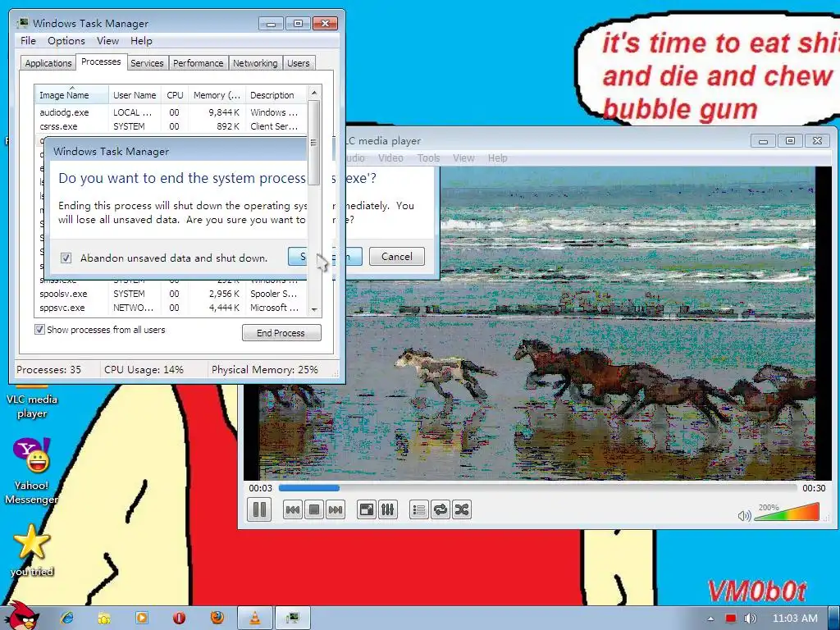Open the View menu in VLC
Viewport: 840px width, 630px height.
click(x=463, y=158)
